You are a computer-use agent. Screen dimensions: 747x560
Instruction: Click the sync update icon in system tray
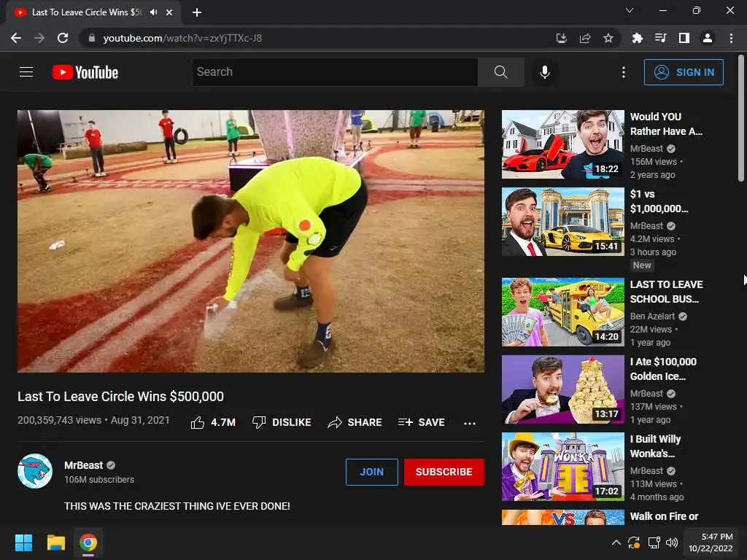[634, 542]
